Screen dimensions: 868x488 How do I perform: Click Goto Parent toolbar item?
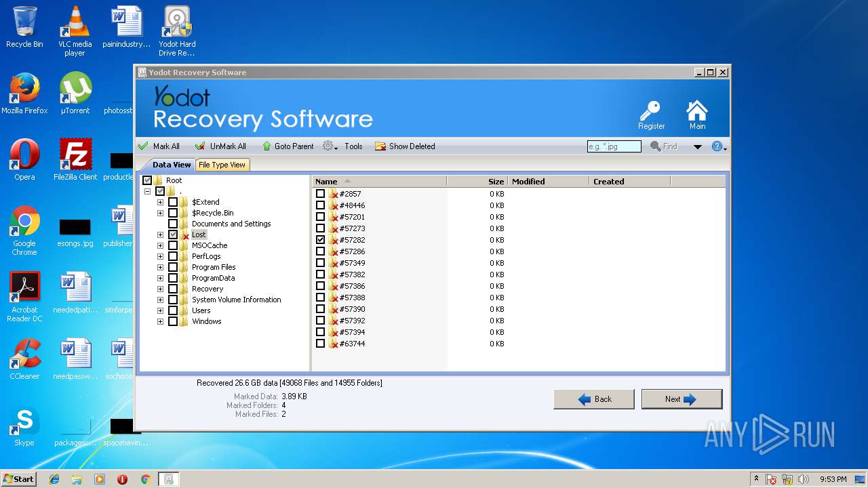coord(288,146)
